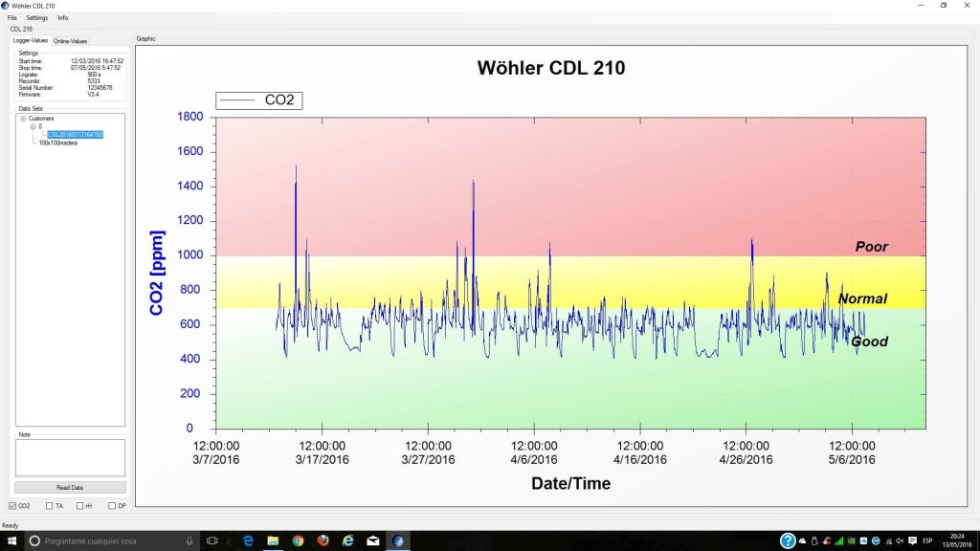Click the Lograte value 900 s
The width and height of the screenshot is (980, 551).
click(94, 75)
